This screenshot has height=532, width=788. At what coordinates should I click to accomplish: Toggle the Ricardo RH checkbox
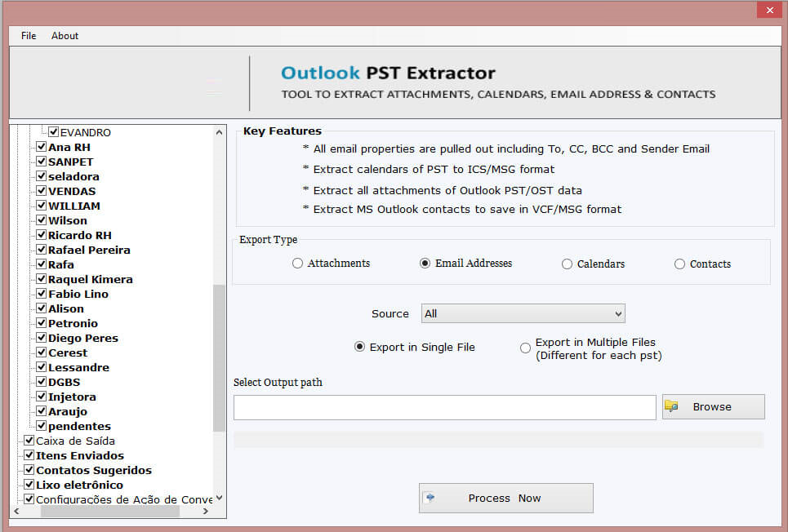pos(42,235)
